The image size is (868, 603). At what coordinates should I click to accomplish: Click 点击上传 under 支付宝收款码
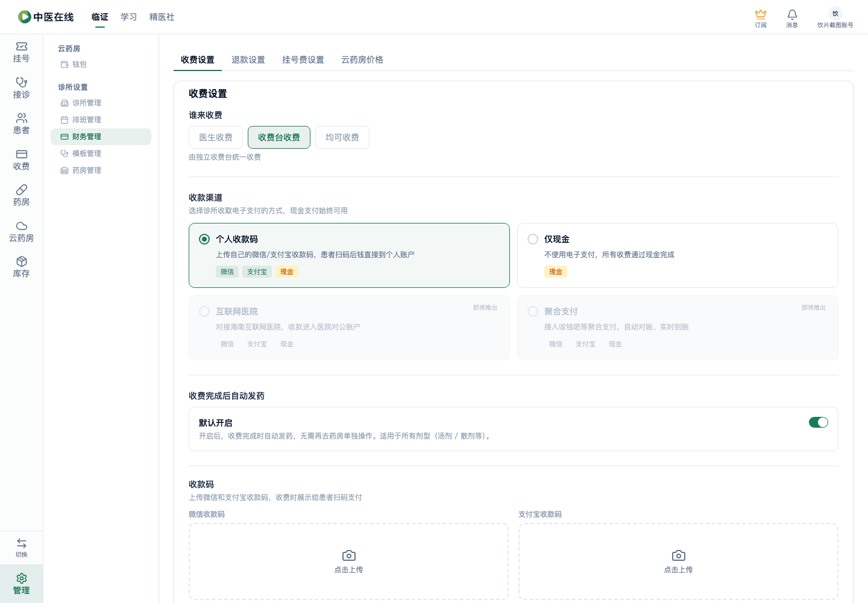(x=679, y=570)
